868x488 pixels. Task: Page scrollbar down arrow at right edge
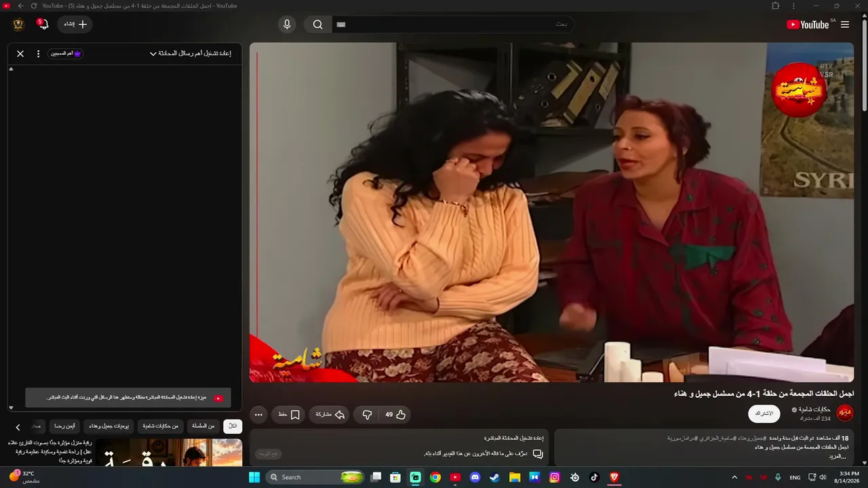pyautogui.click(x=863, y=464)
